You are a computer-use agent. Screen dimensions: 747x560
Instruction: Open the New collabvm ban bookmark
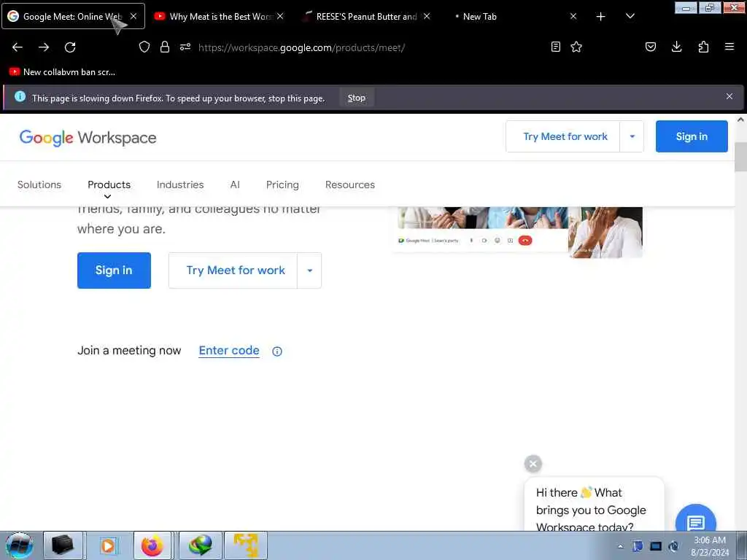(62, 72)
